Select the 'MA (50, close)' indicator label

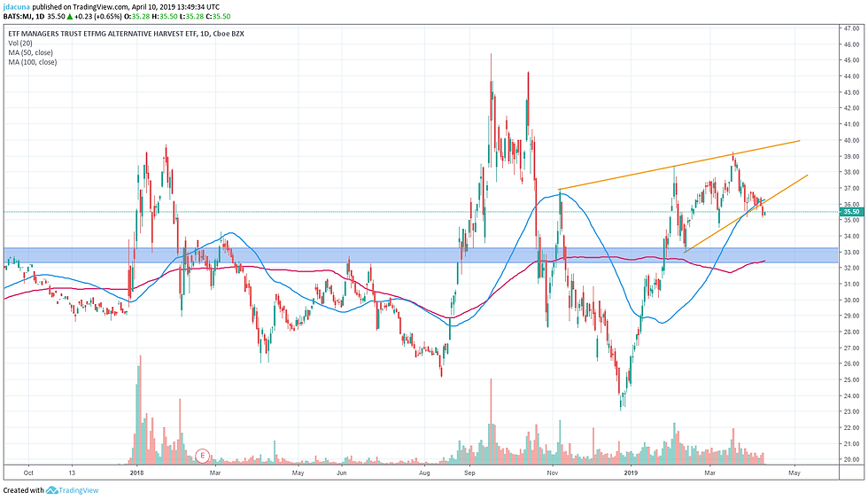point(30,52)
